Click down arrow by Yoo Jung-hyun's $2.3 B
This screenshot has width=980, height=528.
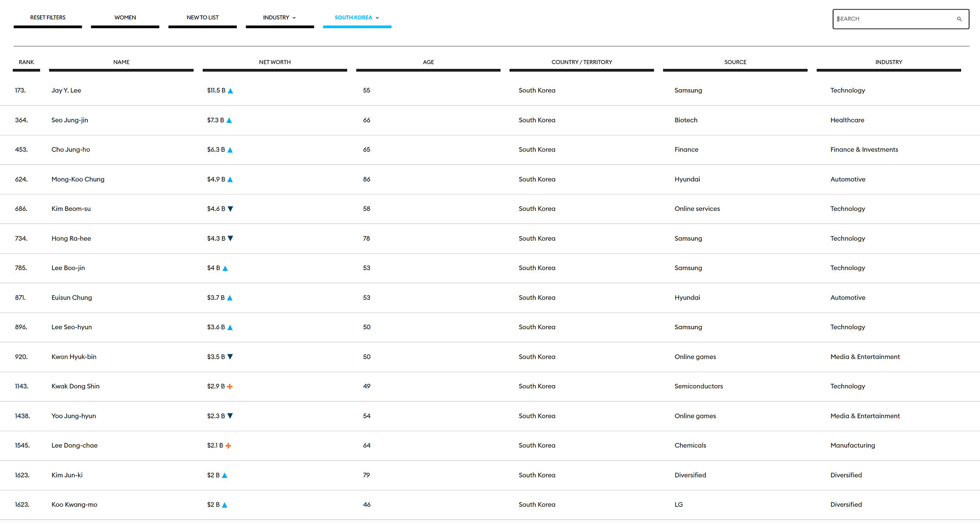[230, 416]
